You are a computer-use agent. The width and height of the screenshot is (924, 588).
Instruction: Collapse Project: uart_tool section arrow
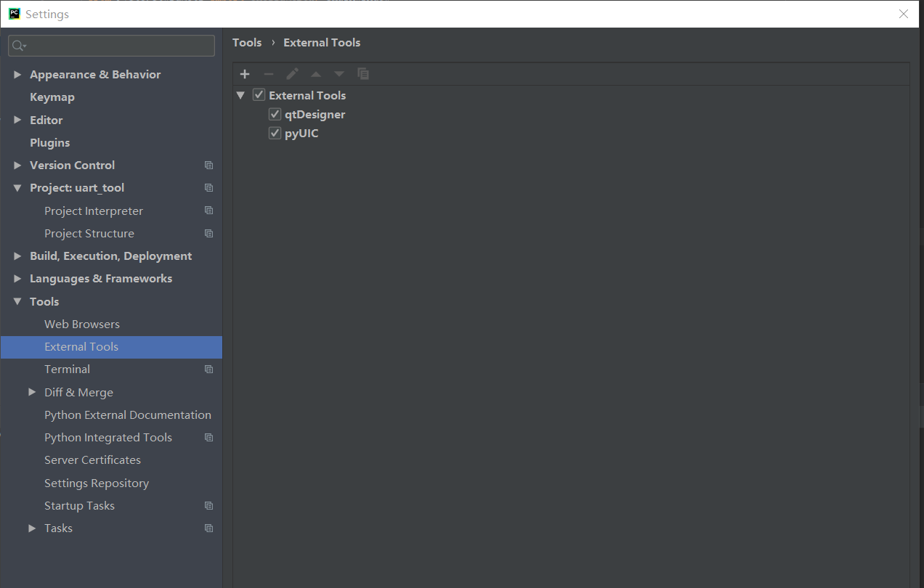point(17,188)
